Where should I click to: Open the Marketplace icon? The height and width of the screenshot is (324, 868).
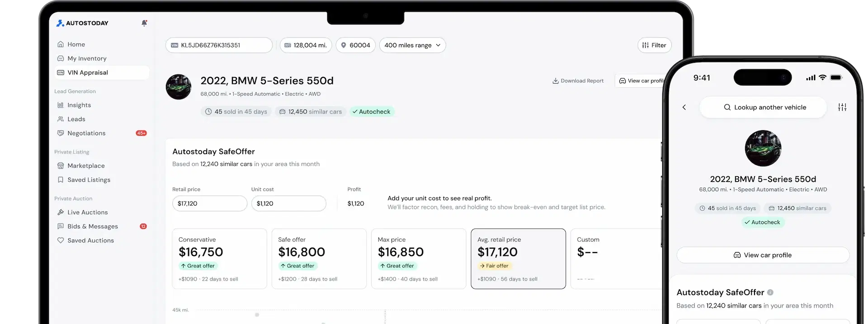(x=61, y=165)
